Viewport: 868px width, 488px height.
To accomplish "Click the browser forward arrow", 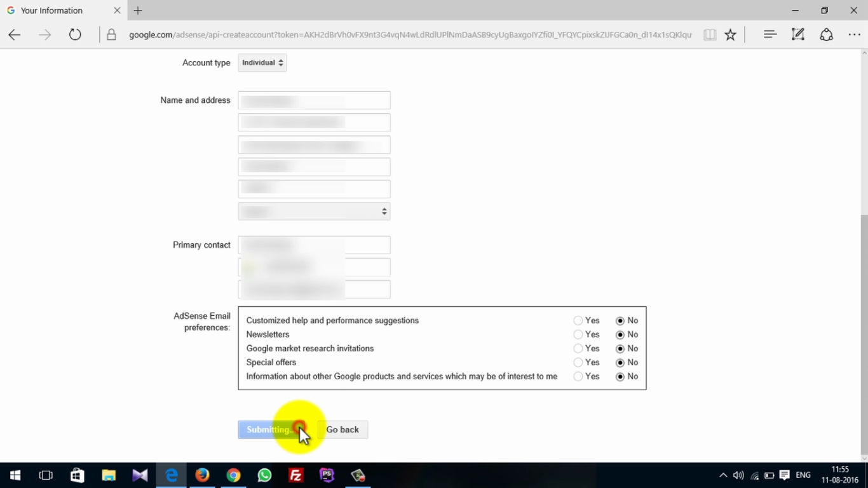I will point(44,35).
